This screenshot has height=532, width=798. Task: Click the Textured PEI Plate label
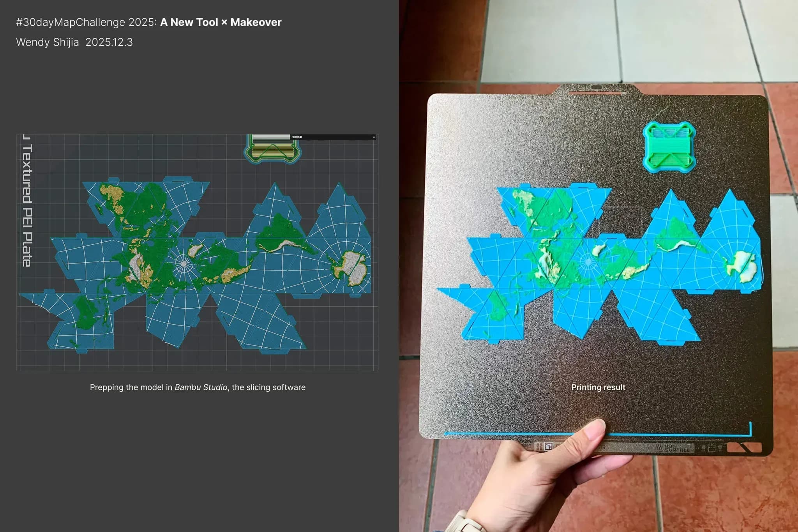(x=27, y=205)
